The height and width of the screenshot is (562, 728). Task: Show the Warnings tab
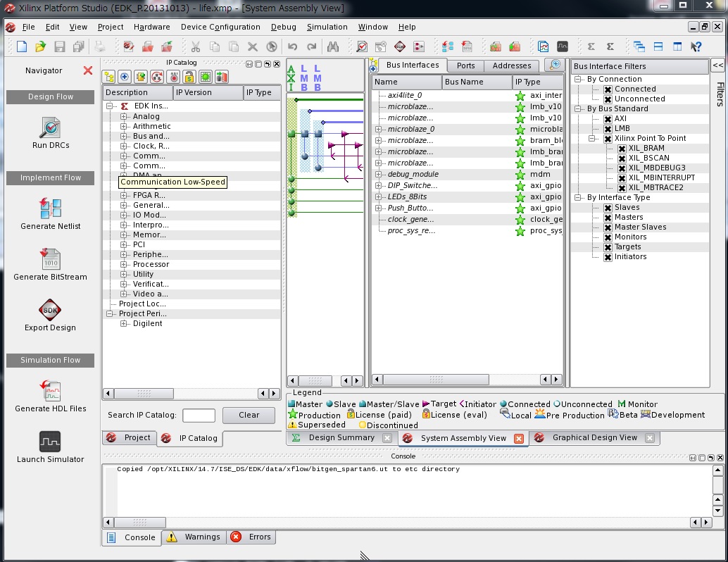195,537
